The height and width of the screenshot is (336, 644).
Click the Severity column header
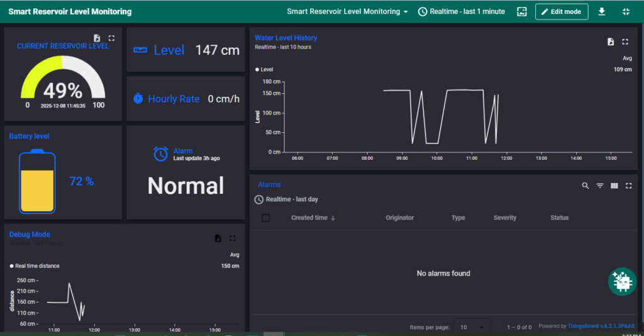pyautogui.click(x=504, y=218)
